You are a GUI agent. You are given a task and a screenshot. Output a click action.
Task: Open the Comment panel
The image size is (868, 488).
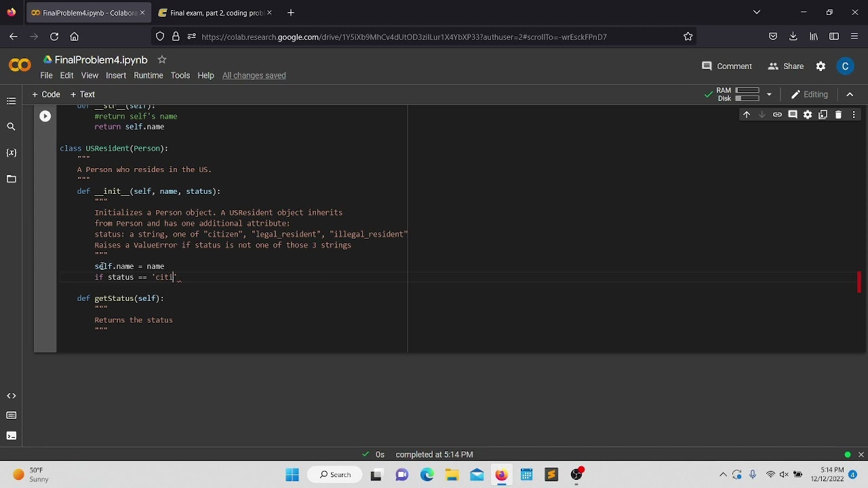[726, 66]
